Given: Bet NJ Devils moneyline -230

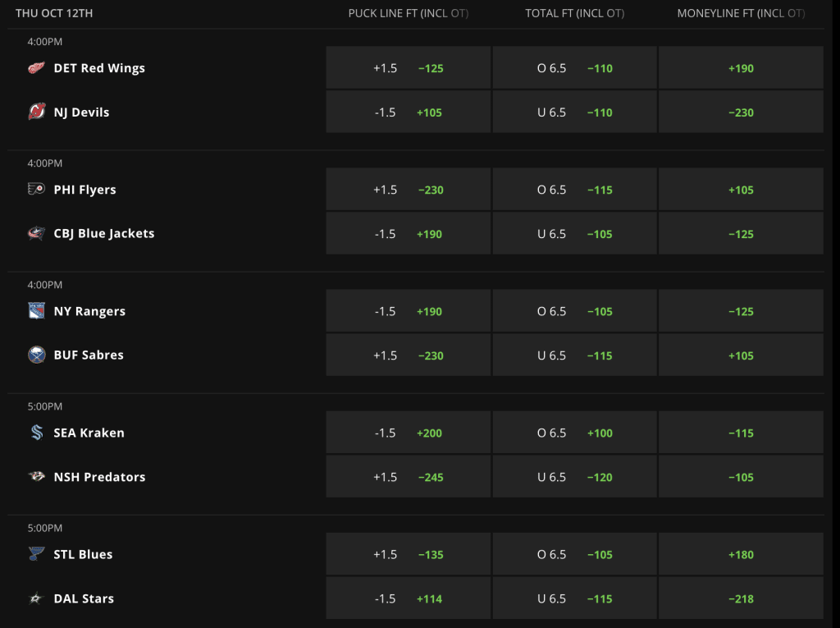Looking at the screenshot, I should (741, 112).
